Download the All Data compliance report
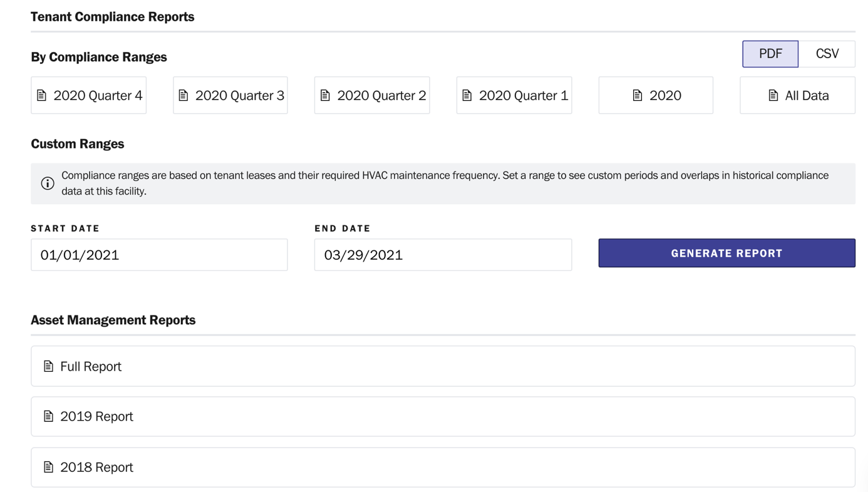This screenshot has width=868, height=492. point(797,95)
